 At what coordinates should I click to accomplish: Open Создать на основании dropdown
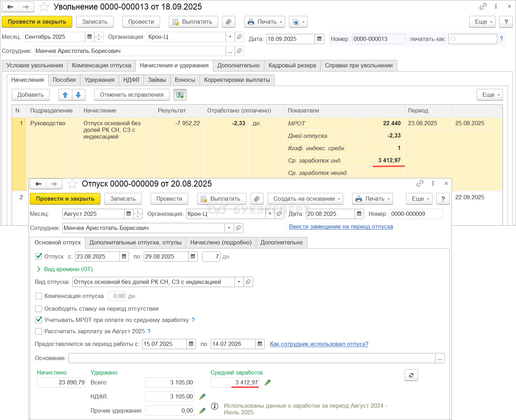[x=305, y=199]
